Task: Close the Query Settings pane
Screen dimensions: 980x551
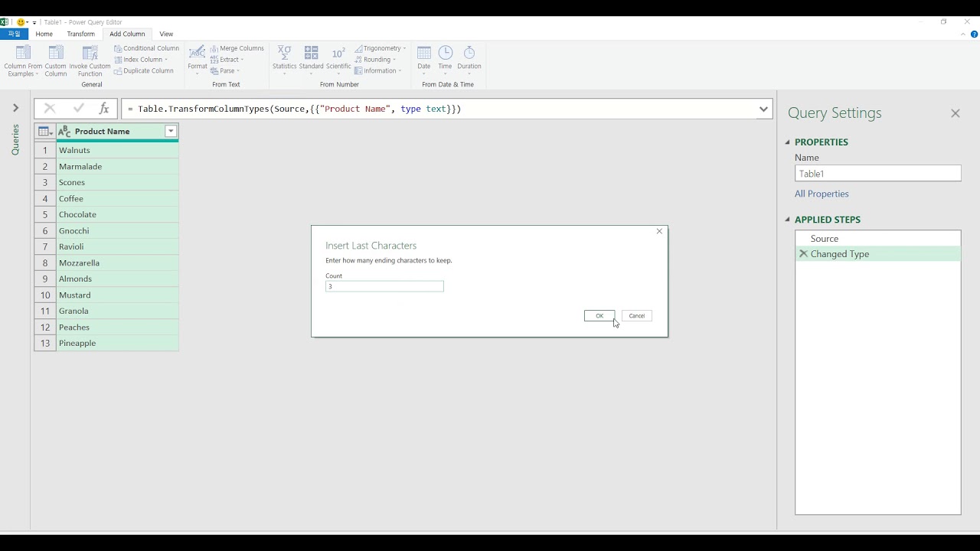Action: point(955,113)
